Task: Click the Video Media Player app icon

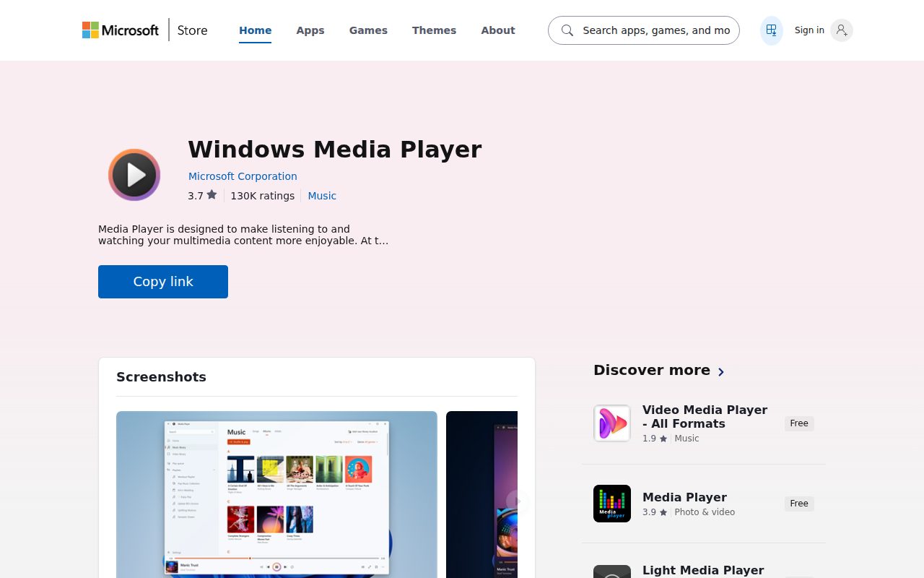Action: 612,423
